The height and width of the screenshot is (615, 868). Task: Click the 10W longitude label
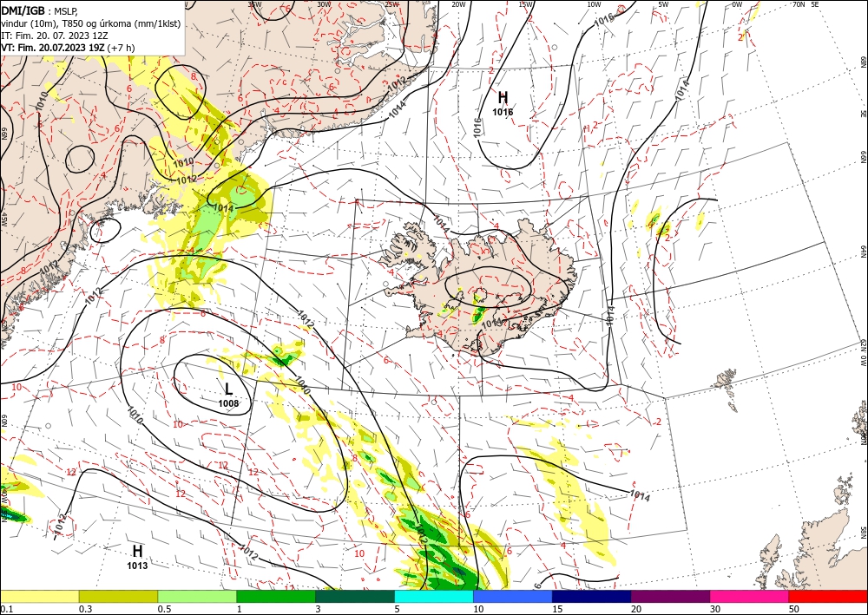point(594,4)
